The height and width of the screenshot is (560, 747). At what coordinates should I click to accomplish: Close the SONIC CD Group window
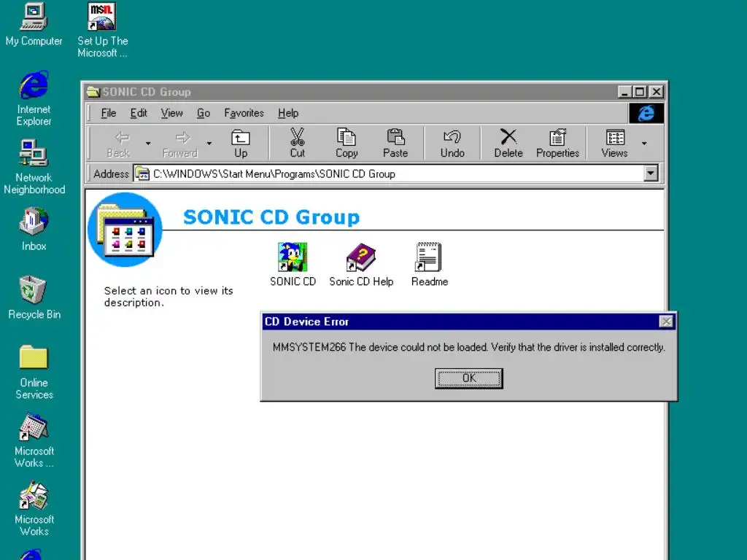point(656,91)
